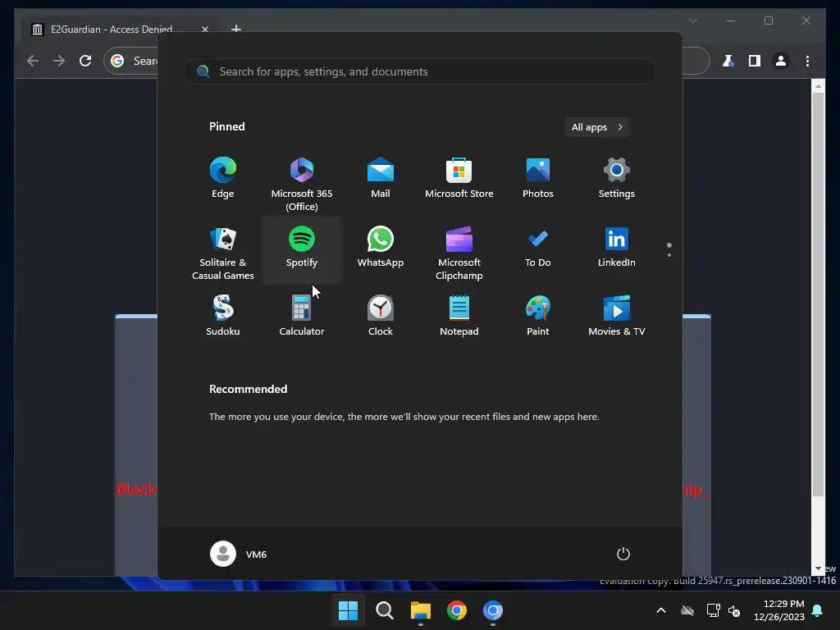Open Calculator
This screenshot has height=630, width=840.
302,316
